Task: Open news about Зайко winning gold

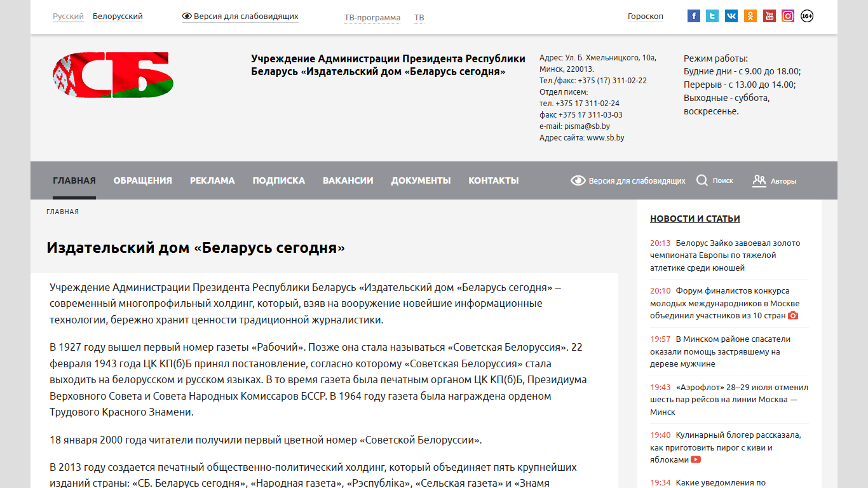Action: (725, 255)
